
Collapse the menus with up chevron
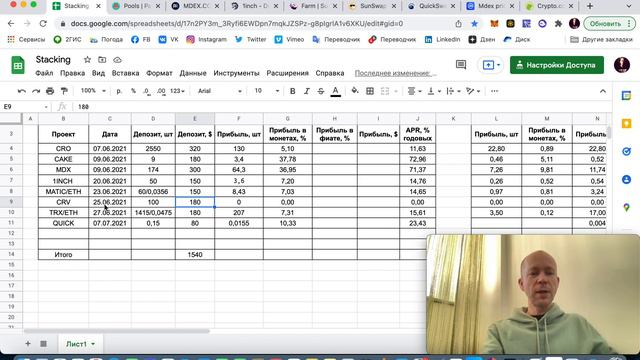(x=602, y=91)
